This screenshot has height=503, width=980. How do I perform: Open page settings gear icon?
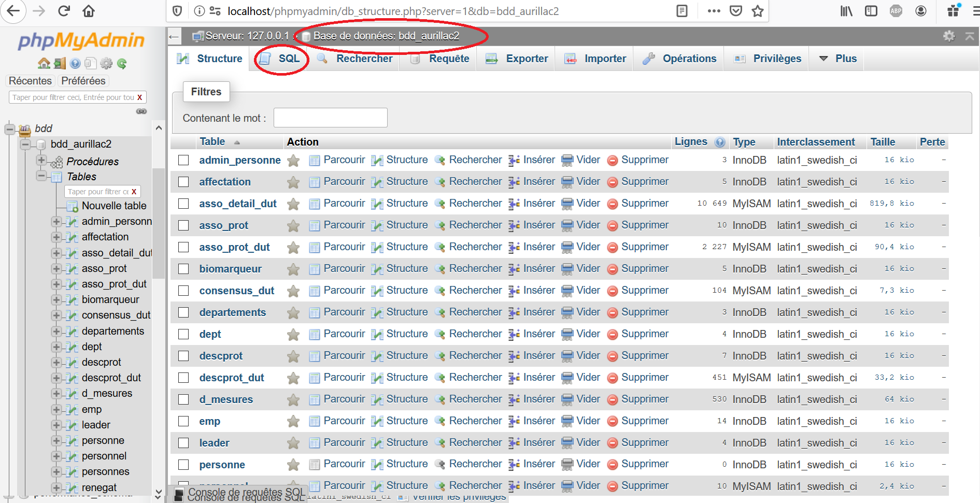[x=948, y=36]
